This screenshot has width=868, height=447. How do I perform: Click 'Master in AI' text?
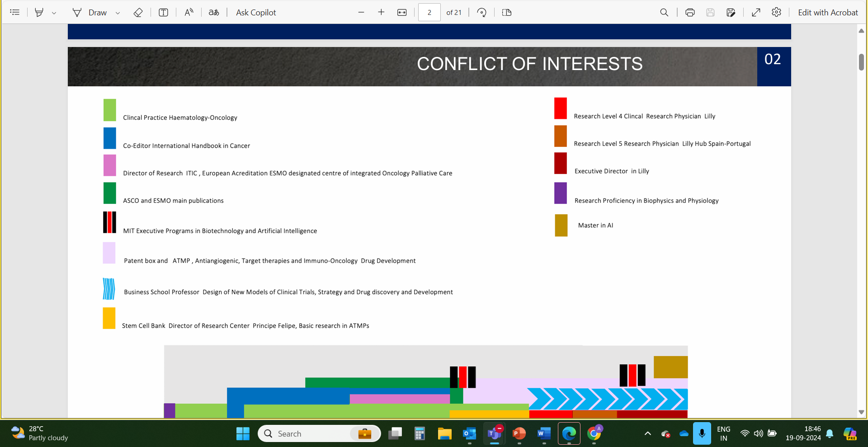(595, 225)
